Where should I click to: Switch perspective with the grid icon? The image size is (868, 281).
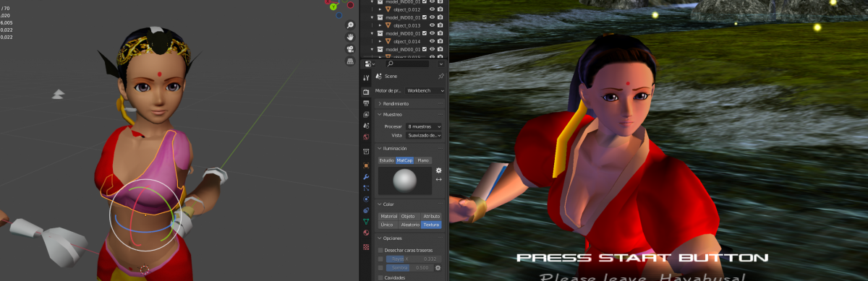(x=350, y=61)
